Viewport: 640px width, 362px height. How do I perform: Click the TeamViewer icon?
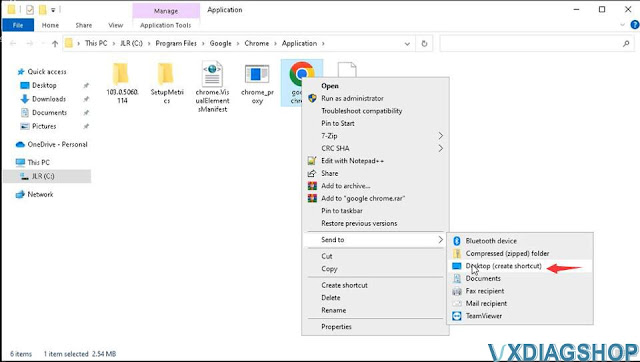[457, 316]
